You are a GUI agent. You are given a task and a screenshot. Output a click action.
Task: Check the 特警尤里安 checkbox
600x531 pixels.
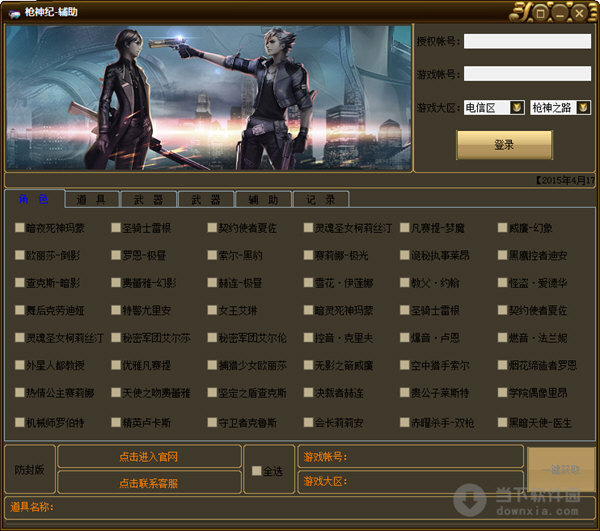(116, 310)
